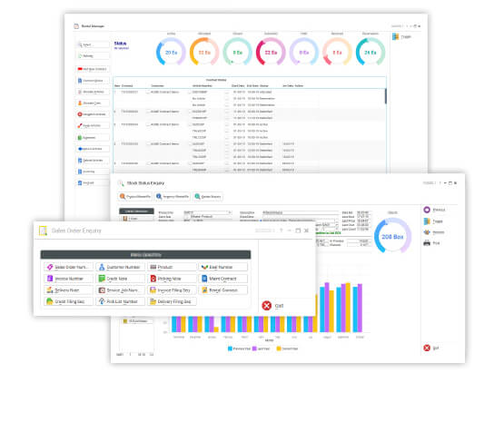This screenshot has height=422, width=504.
Task: Click the blue legend swatch under the chart
Action: 230,348
